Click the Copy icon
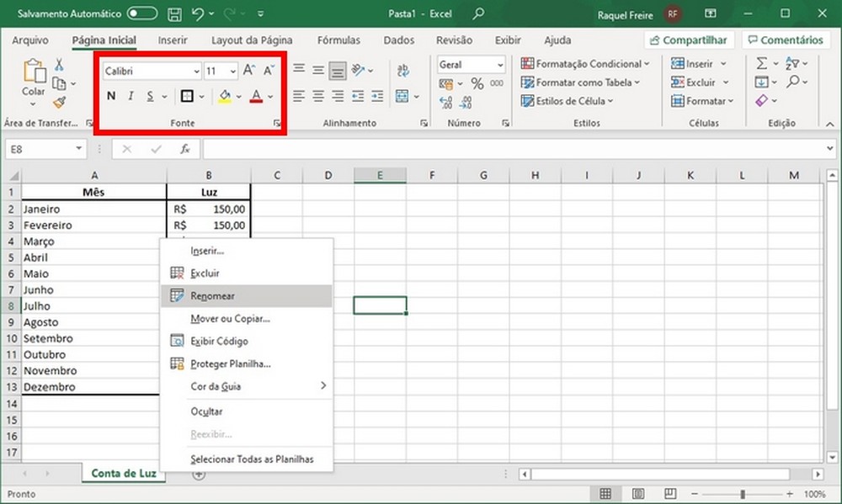The image size is (842, 504). click(x=59, y=84)
